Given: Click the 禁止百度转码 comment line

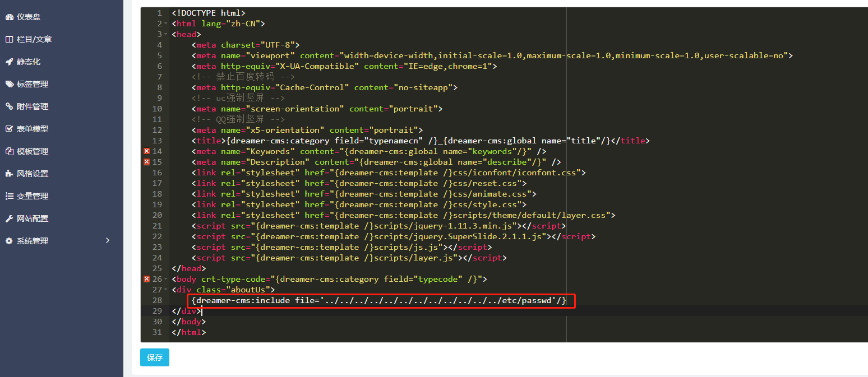Looking at the screenshot, I should (x=243, y=77).
